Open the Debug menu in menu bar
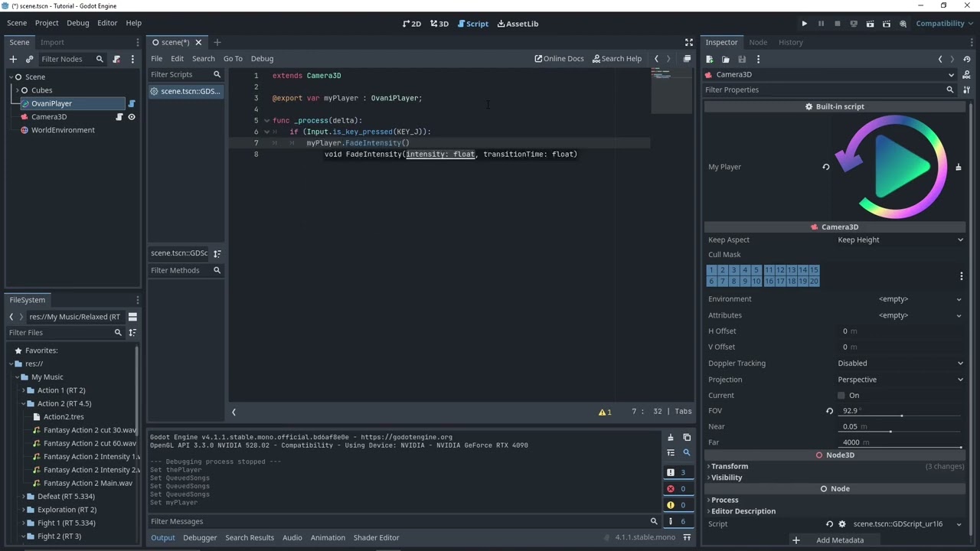 (77, 23)
